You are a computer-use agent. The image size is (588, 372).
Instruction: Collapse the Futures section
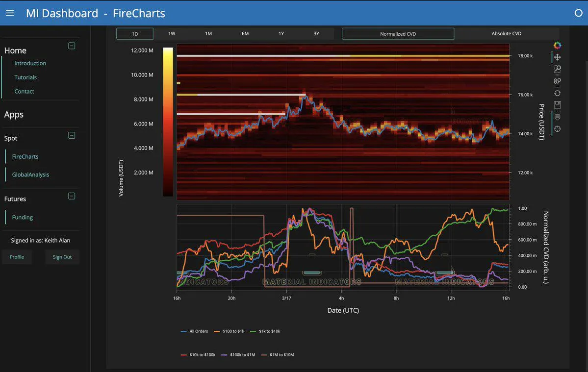coord(72,196)
